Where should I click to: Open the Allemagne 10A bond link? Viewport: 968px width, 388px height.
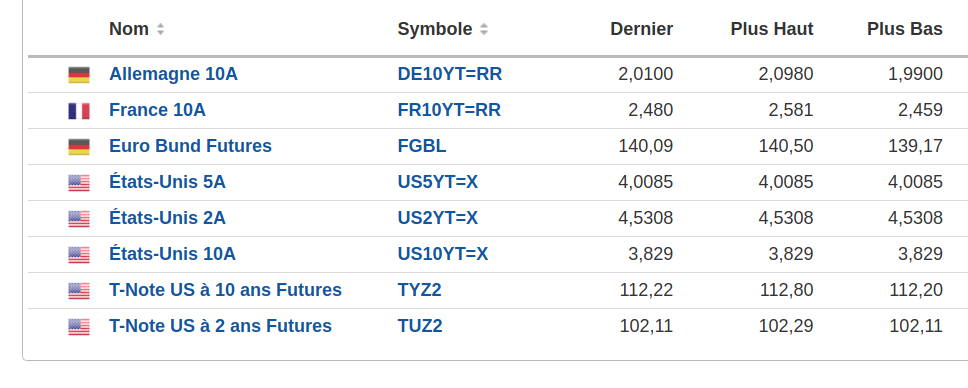(173, 74)
